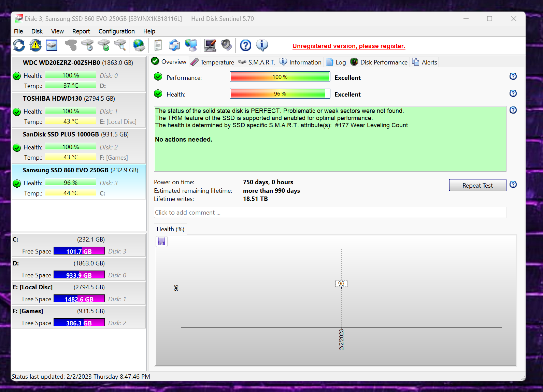The image size is (543, 392).
Task: Click the computer with screwdriver toolbar icon
Action: [x=210, y=45]
